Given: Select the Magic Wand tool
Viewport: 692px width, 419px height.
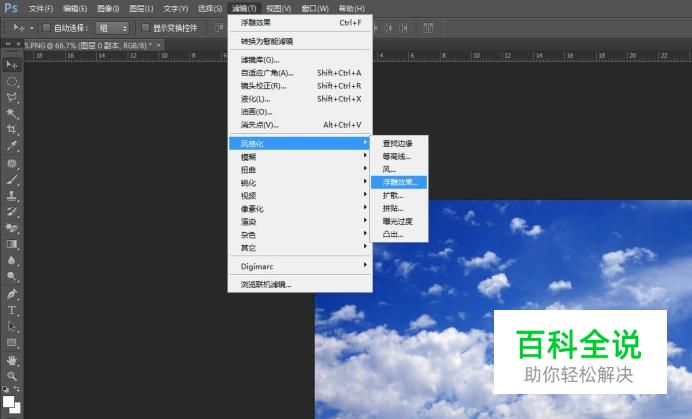Looking at the screenshot, I should 11,113.
